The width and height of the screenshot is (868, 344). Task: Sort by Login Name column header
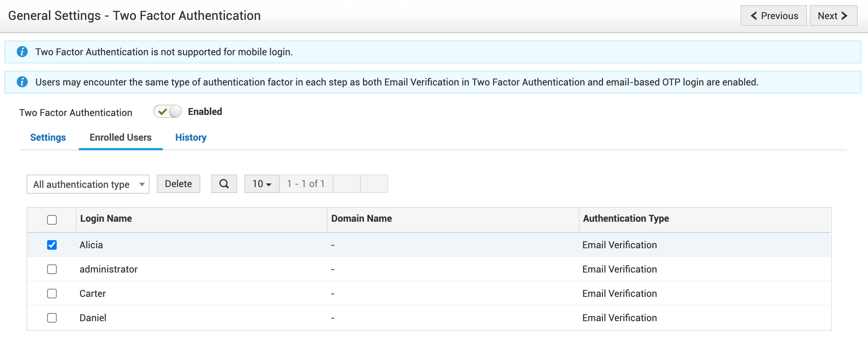pyautogui.click(x=106, y=218)
